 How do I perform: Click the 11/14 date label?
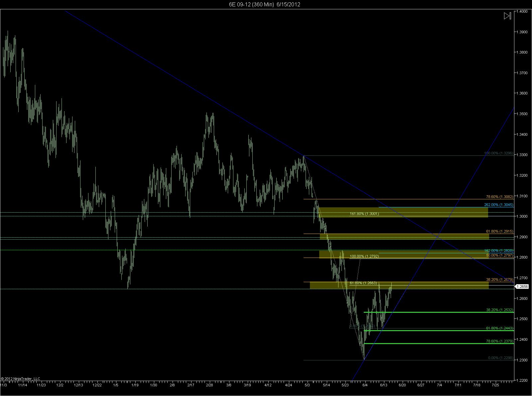coord(23,385)
